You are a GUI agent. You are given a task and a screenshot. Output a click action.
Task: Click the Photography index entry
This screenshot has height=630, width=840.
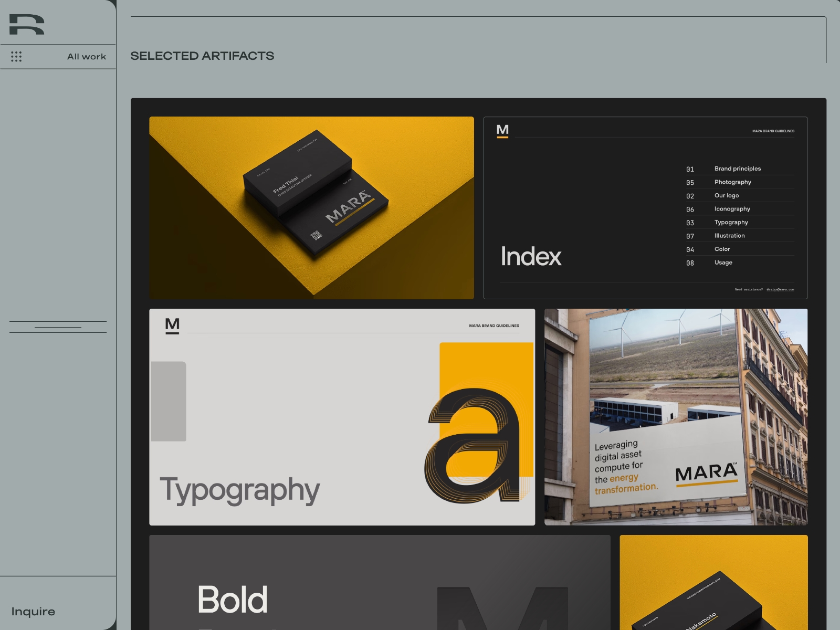click(733, 182)
